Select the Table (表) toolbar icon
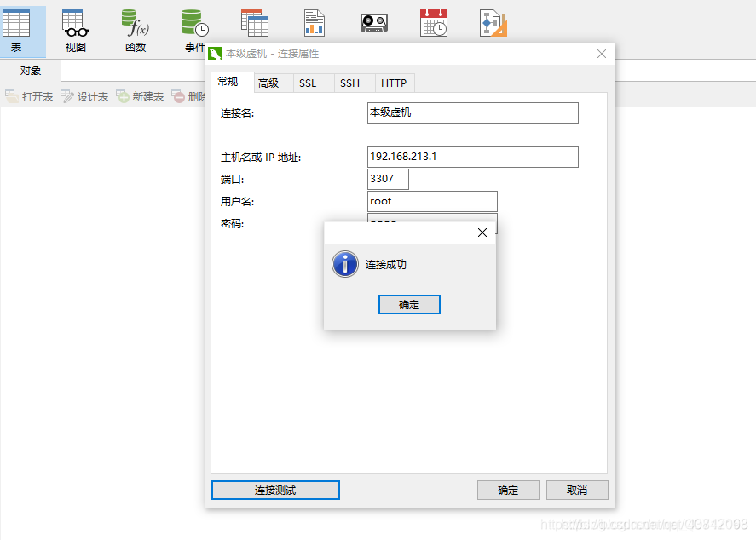This screenshot has height=540, width=756. 16,31
